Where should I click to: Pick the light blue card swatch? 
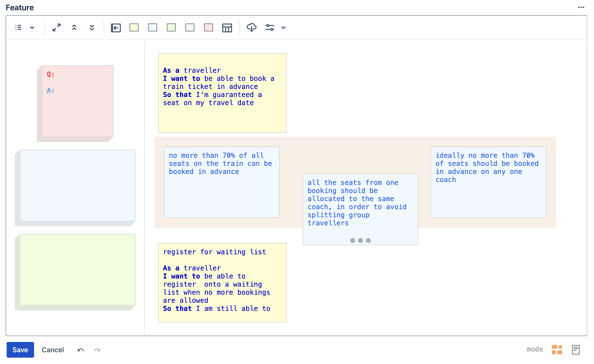click(153, 27)
